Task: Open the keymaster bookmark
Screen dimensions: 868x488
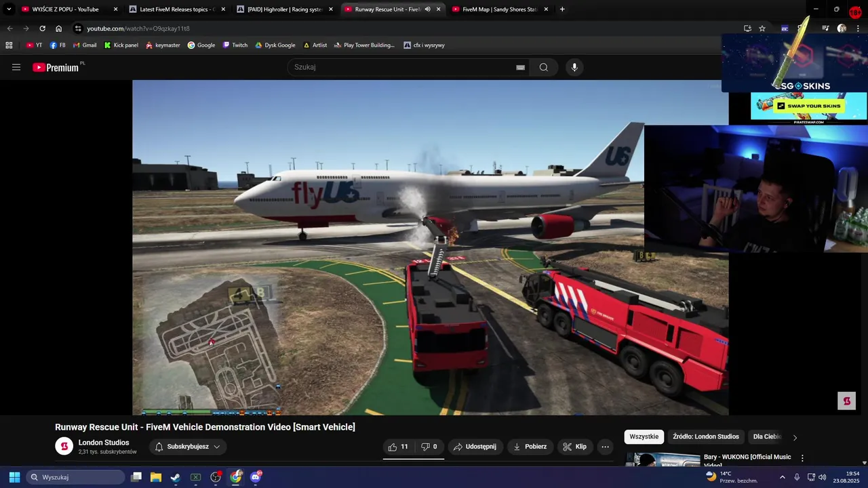Action: coord(163,45)
